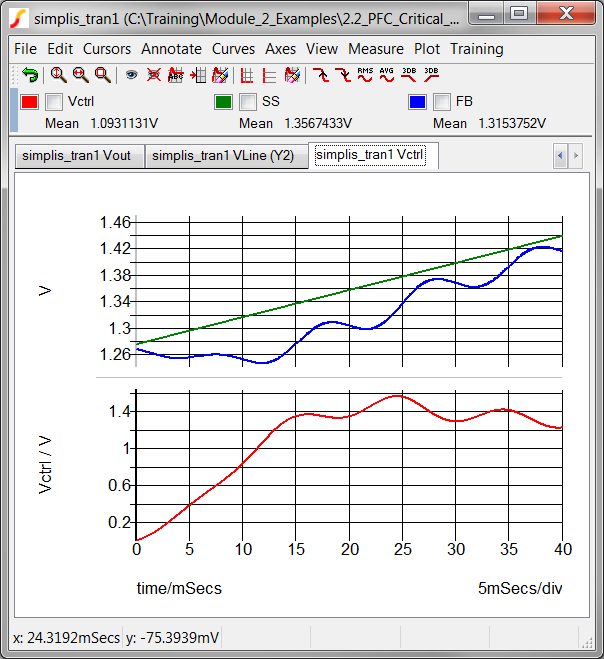Open the Measure menu
Viewport: 604px width, 659px height.
[376, 49]
